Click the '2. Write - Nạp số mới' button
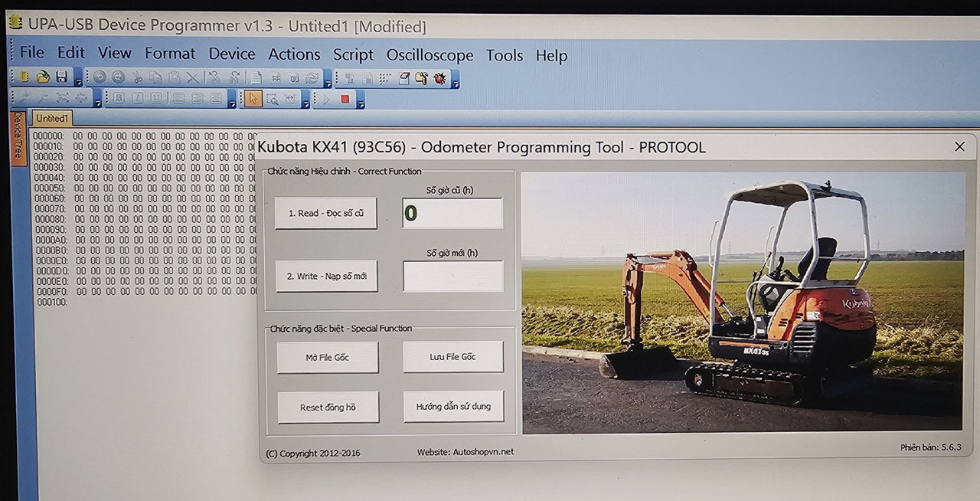This screenshot has height=501, width=980. (327, 276)
